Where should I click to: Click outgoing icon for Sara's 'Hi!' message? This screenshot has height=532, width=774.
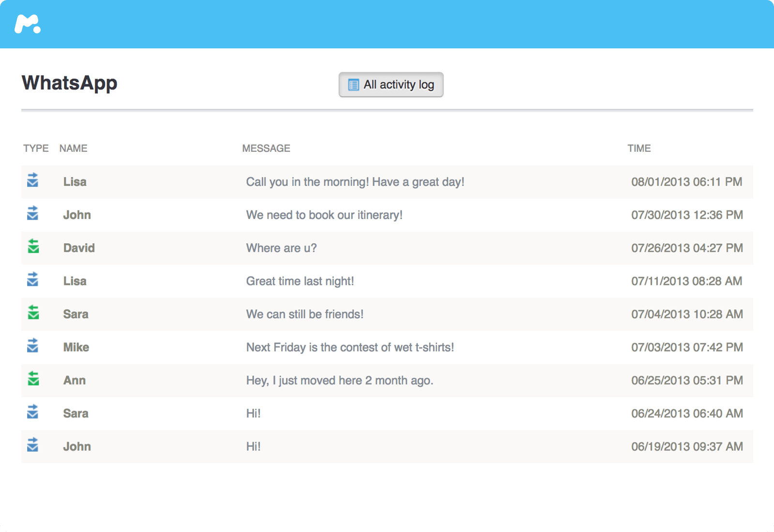32,412
